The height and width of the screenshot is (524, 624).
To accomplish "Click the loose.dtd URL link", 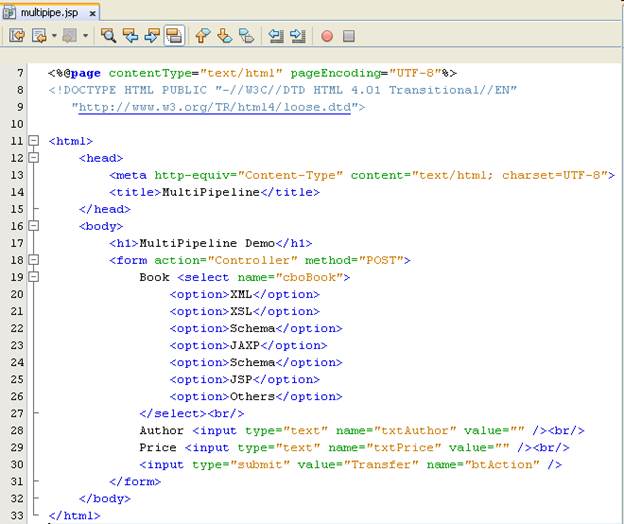I will point(214,107).
